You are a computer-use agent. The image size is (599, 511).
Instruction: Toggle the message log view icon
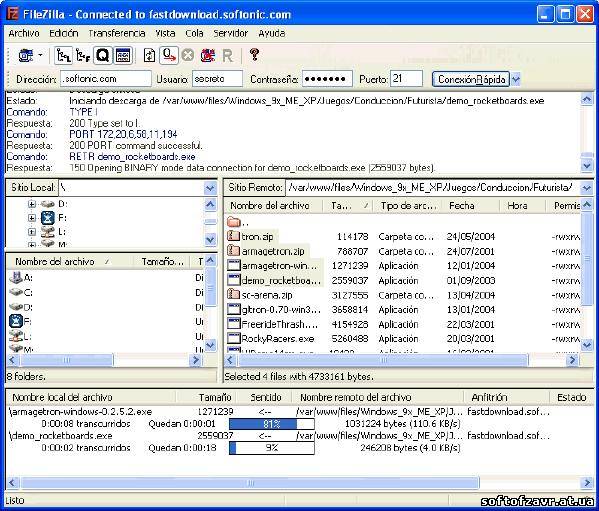click(x=123, y=56)
